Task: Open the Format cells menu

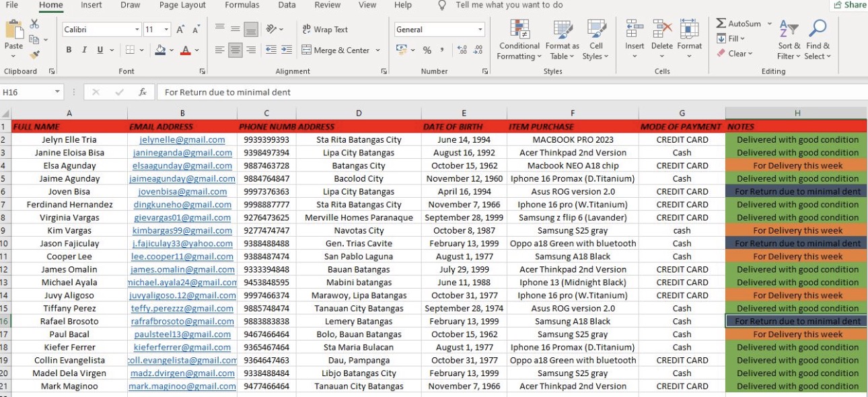Action: (690, 40)
